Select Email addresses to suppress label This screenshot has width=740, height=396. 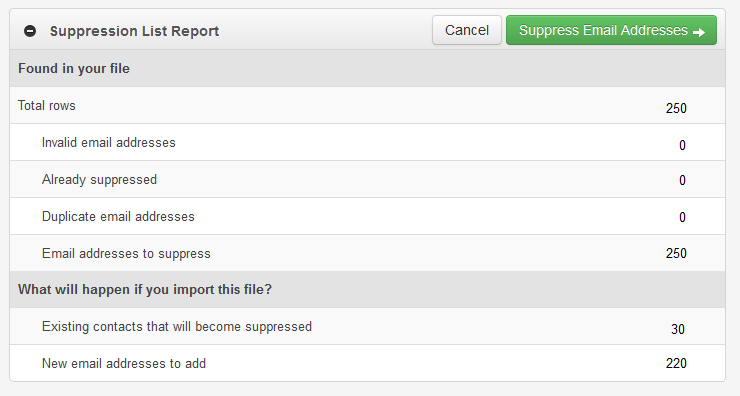[126, 253]
